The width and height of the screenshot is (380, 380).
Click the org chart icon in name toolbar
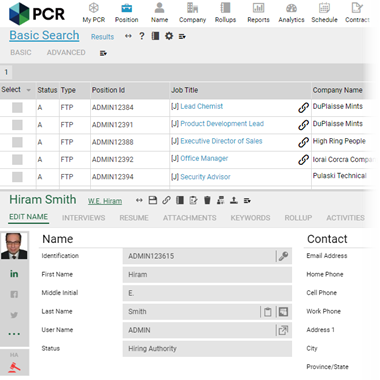pos(220,200)
